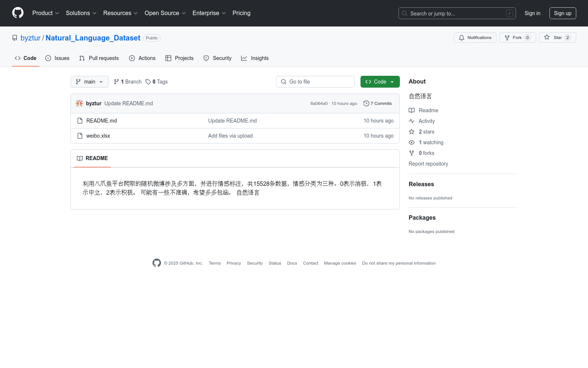Click Report repository

(428, 164)
